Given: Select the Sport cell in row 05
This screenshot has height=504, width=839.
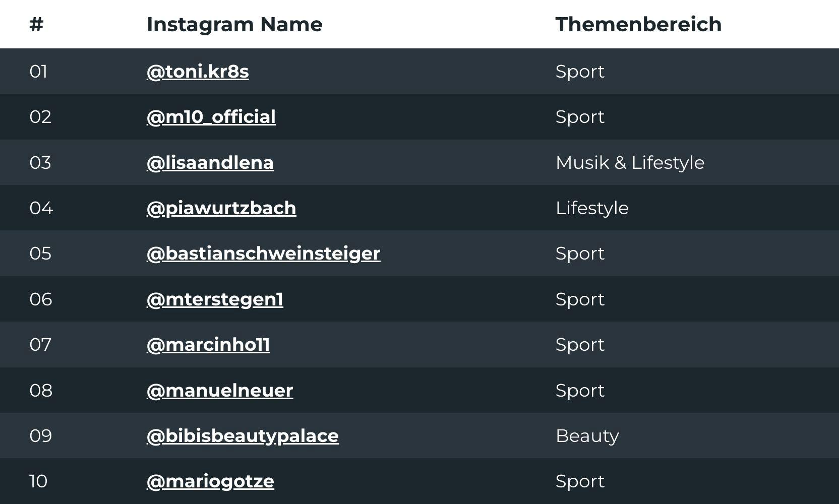Looking at the screenshot, I should point(580,254).
